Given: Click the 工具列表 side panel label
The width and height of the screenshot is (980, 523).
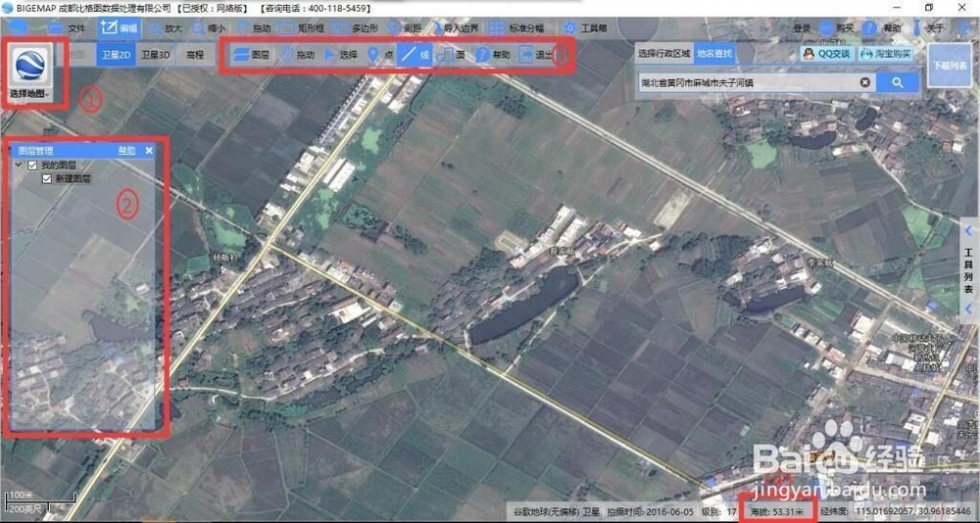Looking at the screenshot, I should click(969, 270).
